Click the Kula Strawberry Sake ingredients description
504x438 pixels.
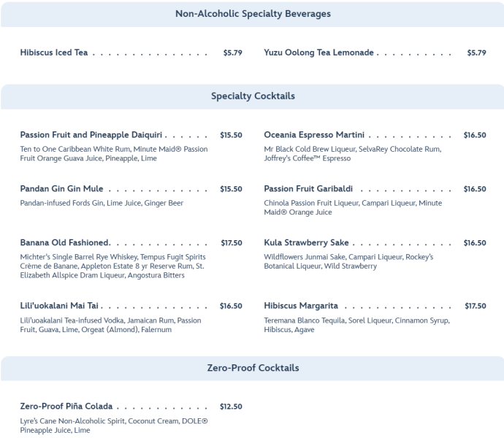click(x=348, y=261)
